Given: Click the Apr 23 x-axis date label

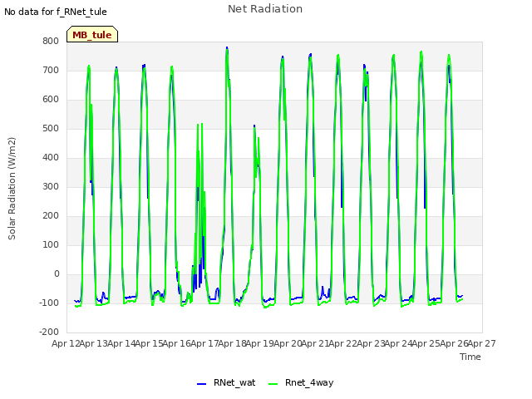Looking at the screenshot, I should click(371, 343).
